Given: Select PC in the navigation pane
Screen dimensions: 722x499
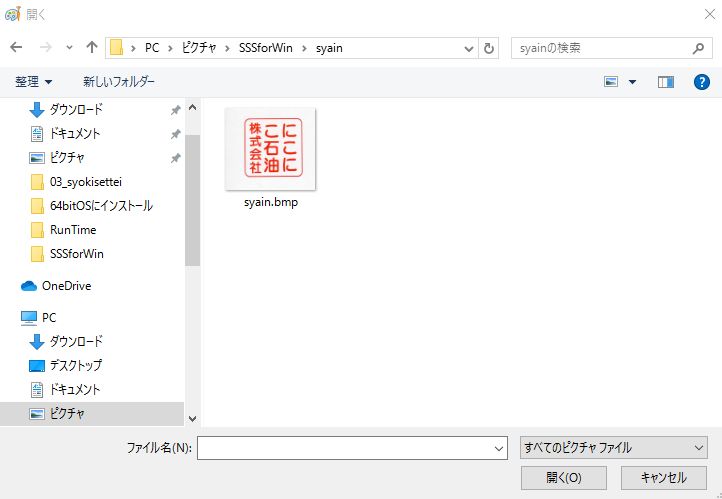Looking at the screenshot, I should click(x=49, y=318).
